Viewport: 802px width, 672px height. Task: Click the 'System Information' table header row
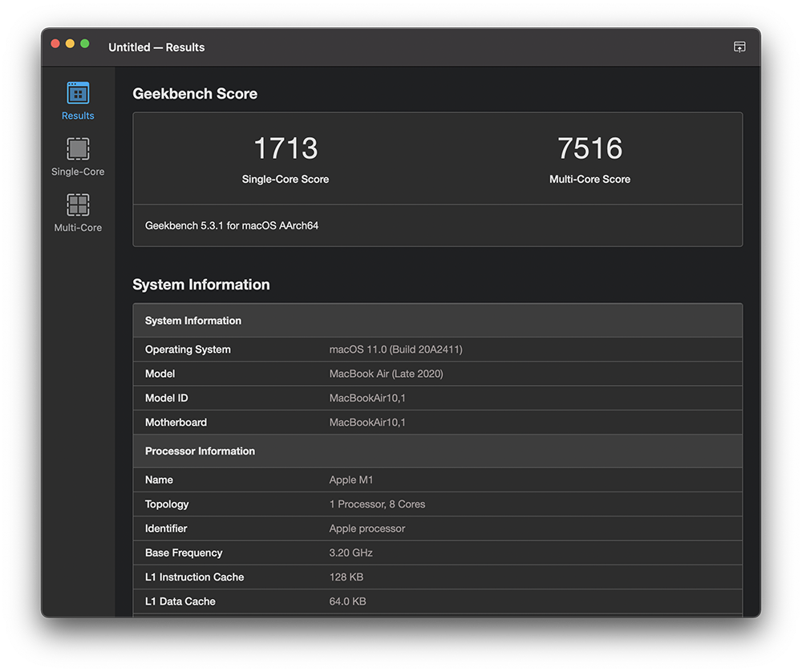pos(438,321)
